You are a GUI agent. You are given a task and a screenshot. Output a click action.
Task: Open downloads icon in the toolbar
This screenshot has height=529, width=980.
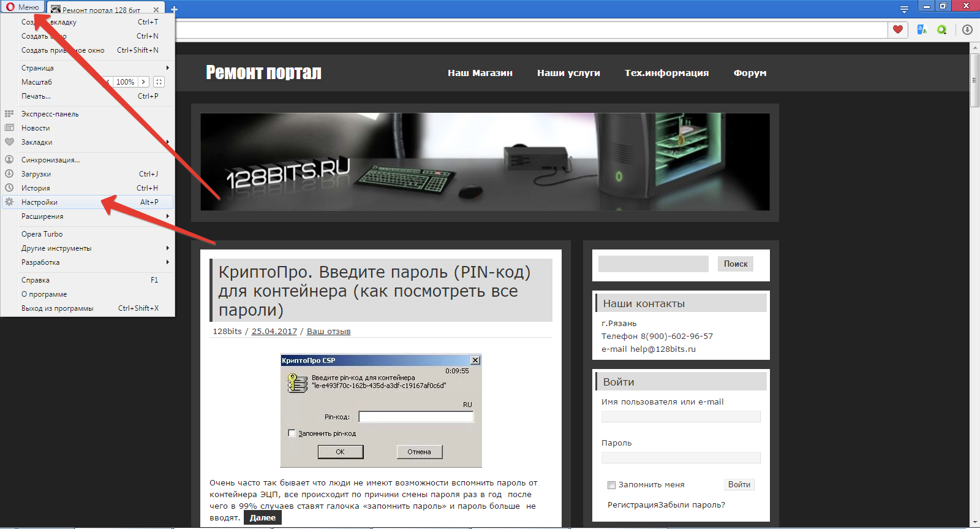tap(967, 29)
